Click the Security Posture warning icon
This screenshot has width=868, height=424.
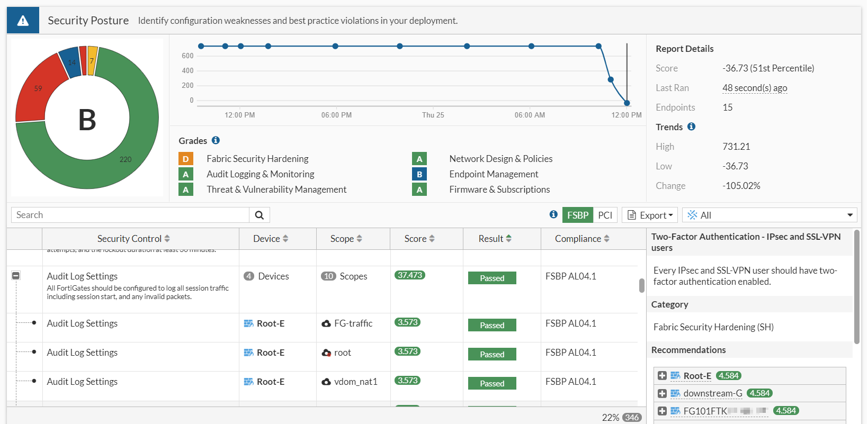pyautogui.click(x=23, y=21)
